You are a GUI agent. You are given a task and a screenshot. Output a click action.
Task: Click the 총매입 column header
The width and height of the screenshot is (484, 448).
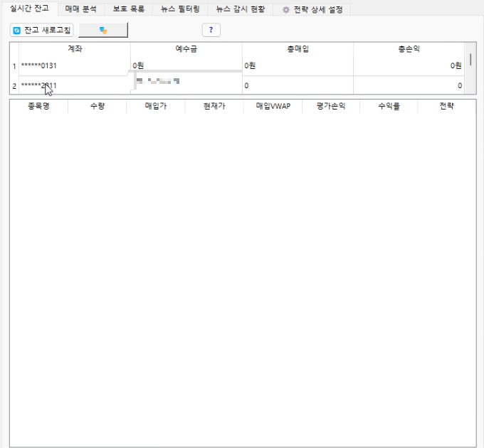pyautogui.click(x=298, y=49)
